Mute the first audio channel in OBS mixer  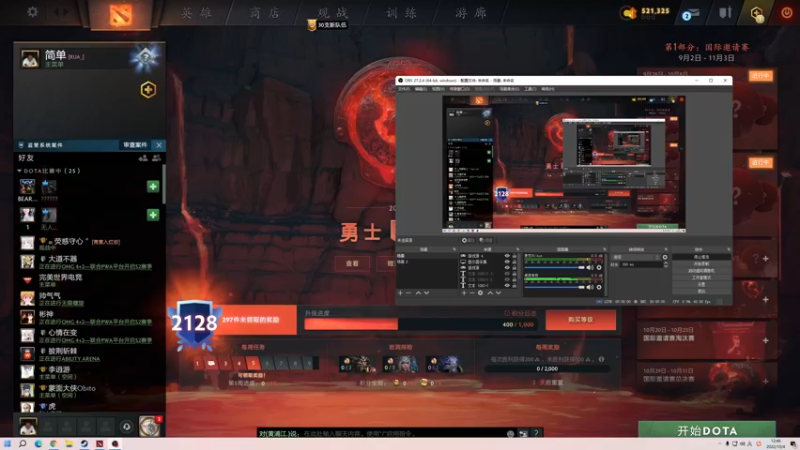tap(590, 267)
